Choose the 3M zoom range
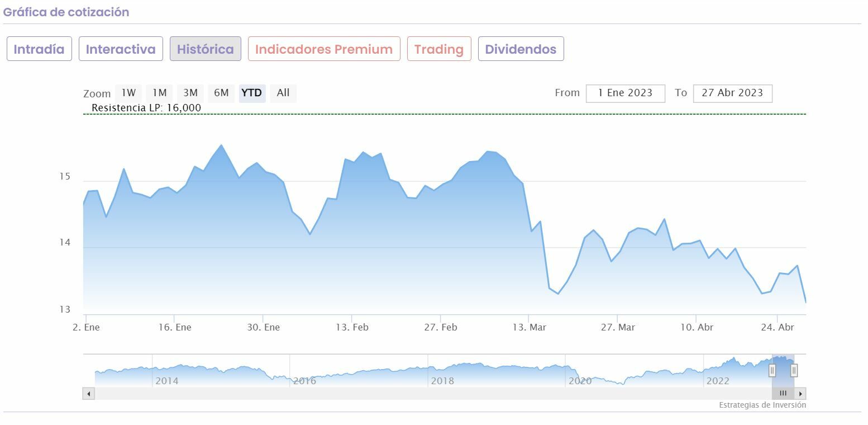868x425 pixels. 190,93
